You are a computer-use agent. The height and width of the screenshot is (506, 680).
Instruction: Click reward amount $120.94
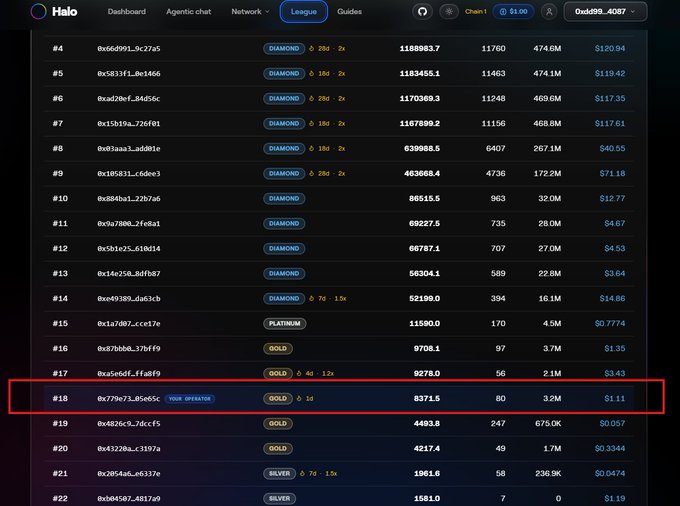tap(610, 49)
